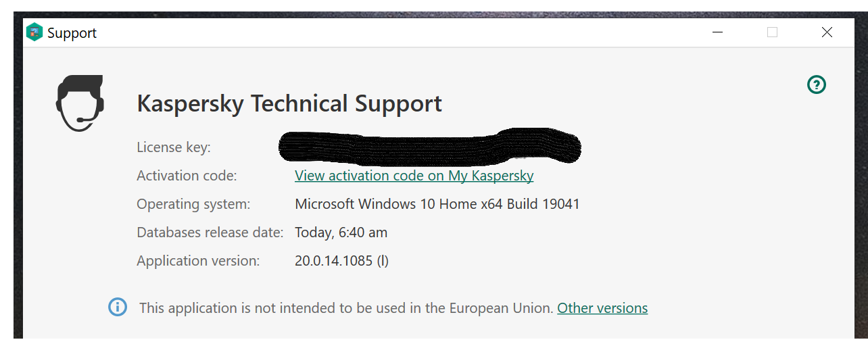Click the Databases release date label
This screenshot has width=868, height=344.
210,232
